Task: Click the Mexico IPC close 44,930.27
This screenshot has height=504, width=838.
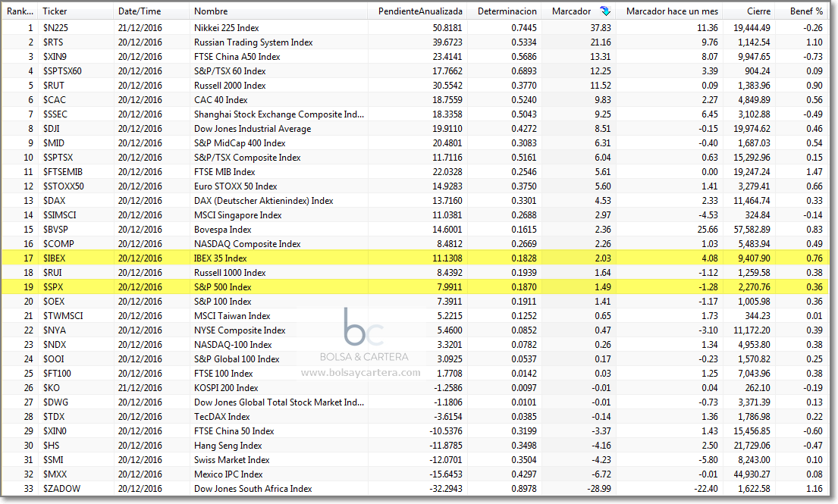Action: (x=752, y=474)
